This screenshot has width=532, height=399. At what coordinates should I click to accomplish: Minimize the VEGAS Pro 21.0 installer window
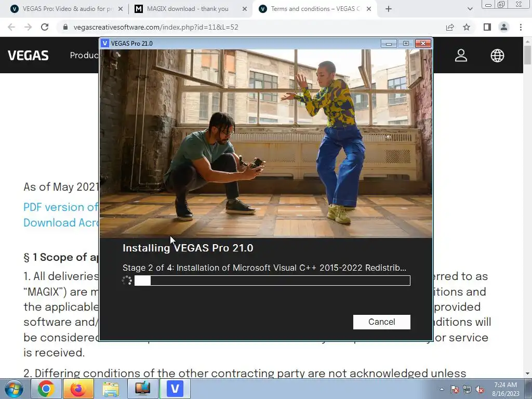[x=389, y=44]
